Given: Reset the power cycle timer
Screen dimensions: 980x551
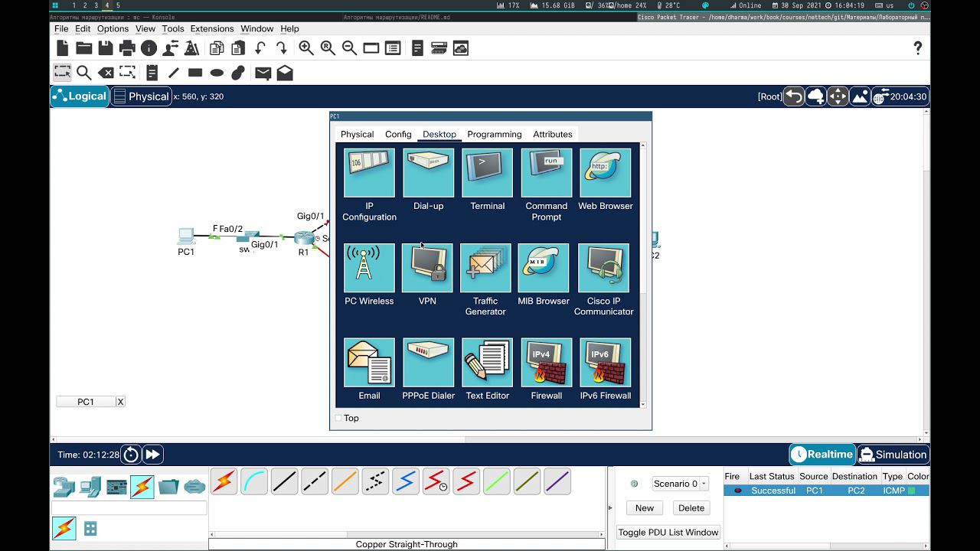Looking at the screenshot, I should pyautogui.click(x=131, y=455).
